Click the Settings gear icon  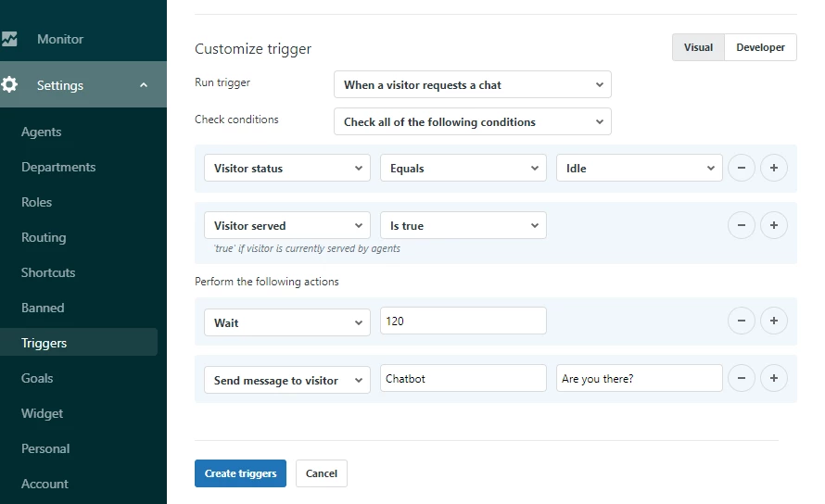[9, 85]
